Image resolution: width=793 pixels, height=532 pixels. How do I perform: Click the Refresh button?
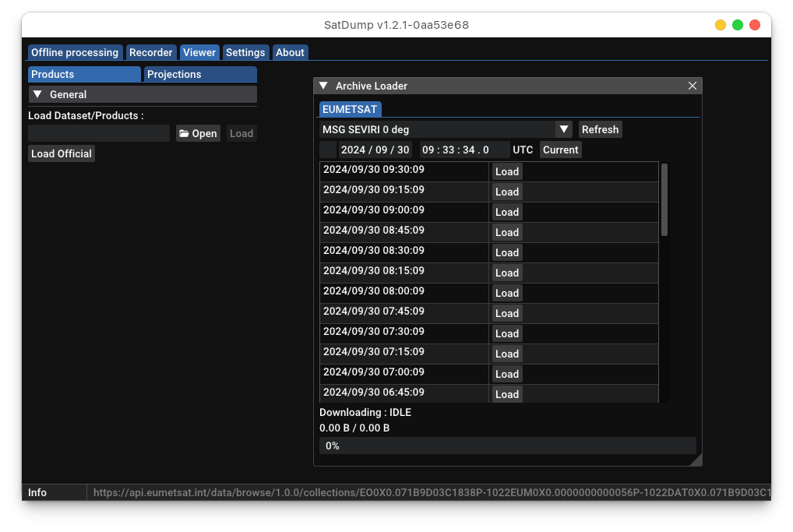tap(601, 129)
